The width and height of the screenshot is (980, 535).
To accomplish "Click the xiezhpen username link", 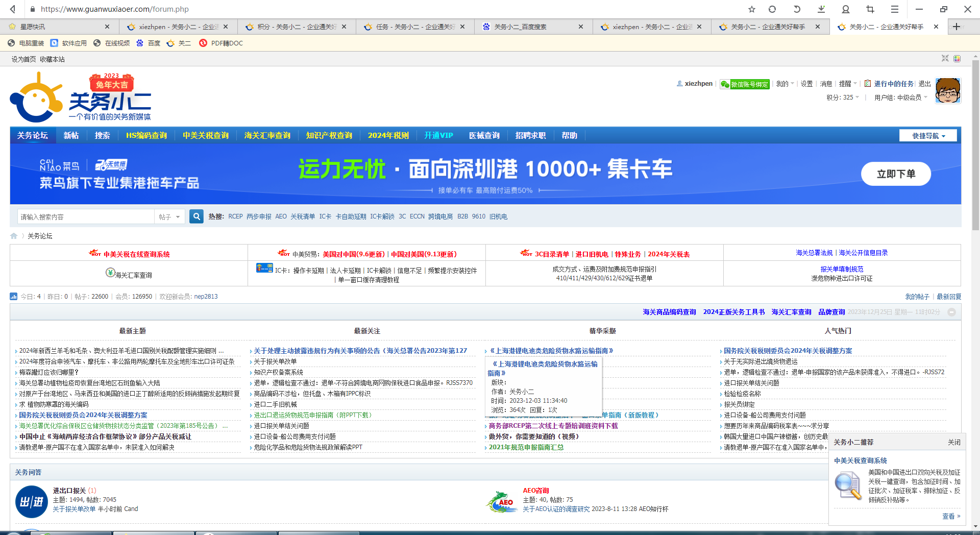I will pyautogui.click(x=698, y=83).
